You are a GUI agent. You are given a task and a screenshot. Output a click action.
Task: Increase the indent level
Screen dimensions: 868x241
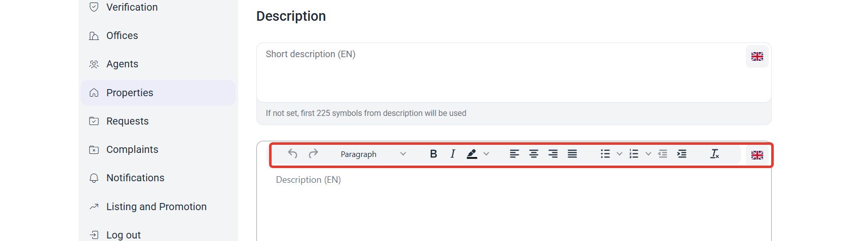pyautogui.click(x=682, y=154)
